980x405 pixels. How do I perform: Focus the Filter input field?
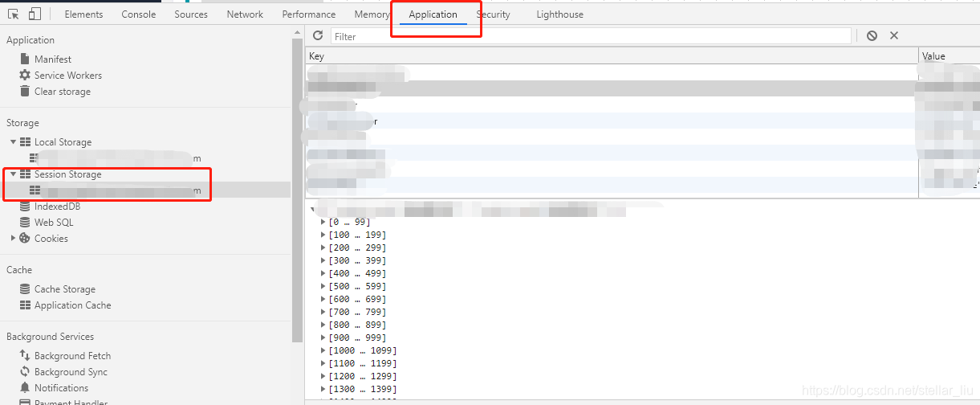591,36
